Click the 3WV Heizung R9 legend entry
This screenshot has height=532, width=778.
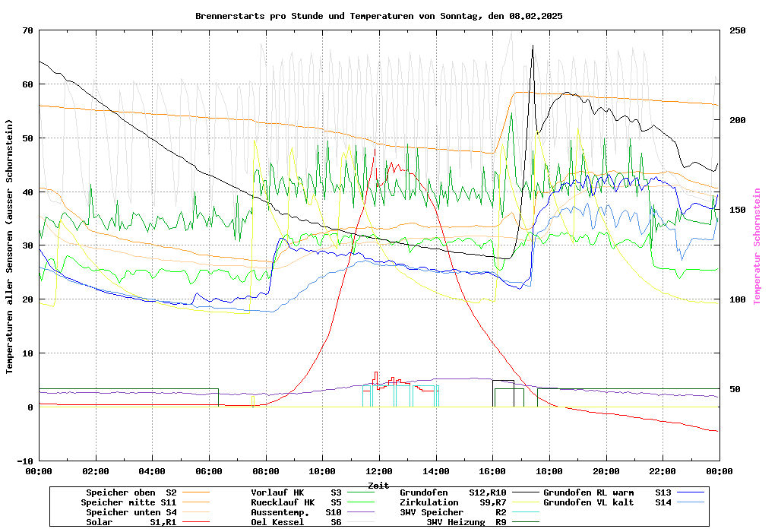click(466, 522)
